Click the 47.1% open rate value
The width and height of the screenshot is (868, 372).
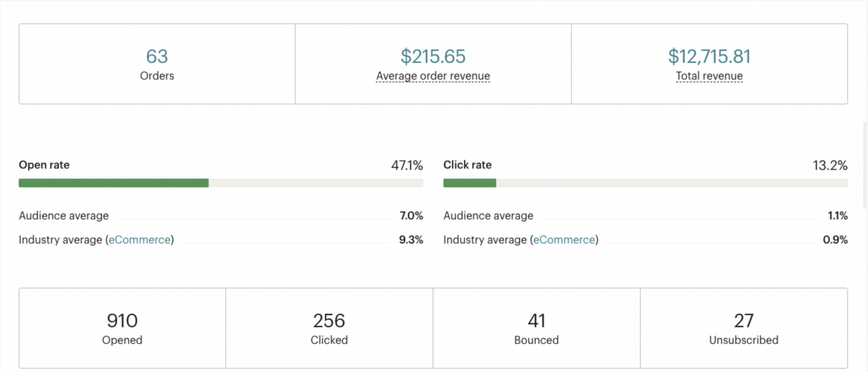pyautogui.click(x=407, y=165)
